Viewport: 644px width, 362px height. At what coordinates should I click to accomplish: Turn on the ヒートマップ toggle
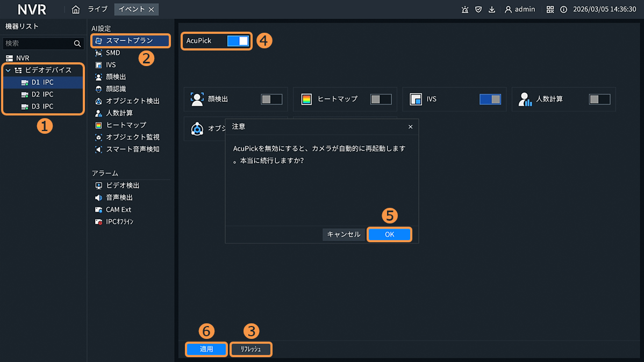381,99
